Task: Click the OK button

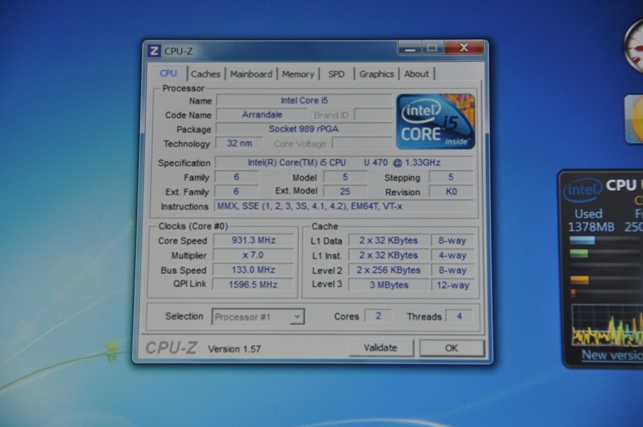Action: (x=452, y=348)
